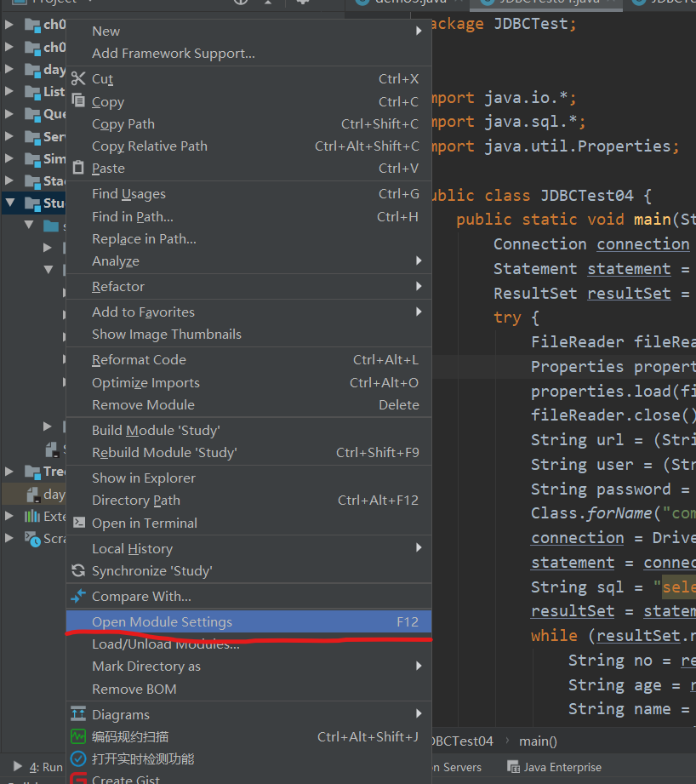This screenshot has width=696, height=784.
Task: Click the Java Enterprise tool window icon
Action: tap(513, 767)
